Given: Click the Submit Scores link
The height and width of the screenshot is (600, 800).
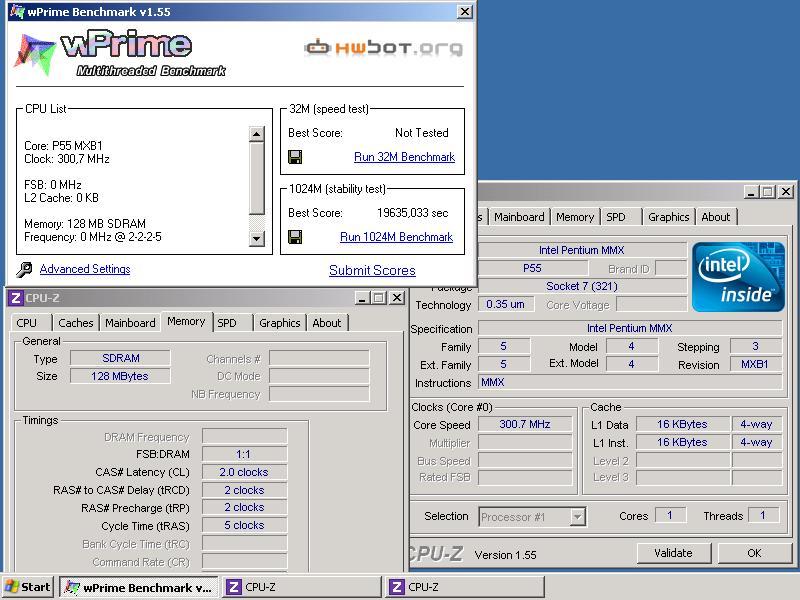Looking at the screenshot, I should tap(372, 270).
